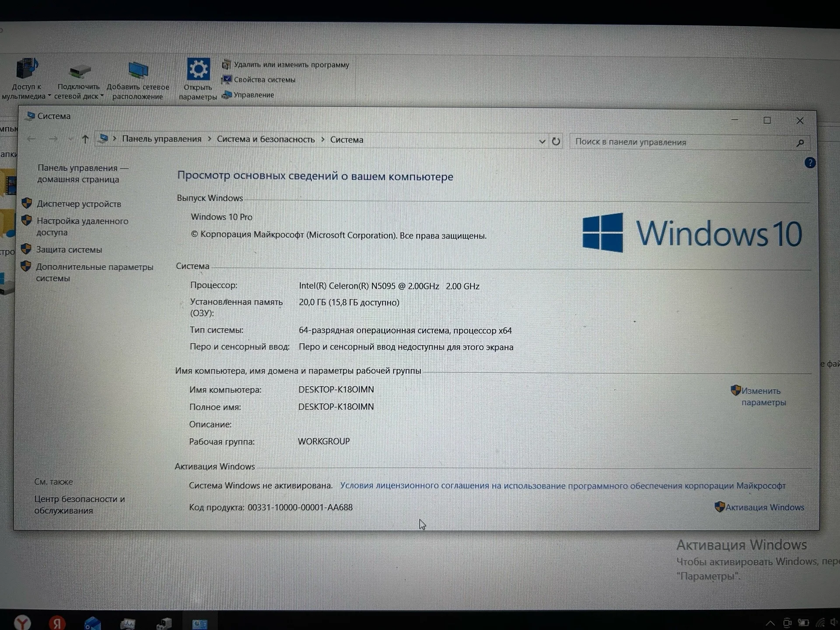The width and height of the screenshot is (840, 630).
Task: Select Удалить или изменить программу
Action: (286, 65)
